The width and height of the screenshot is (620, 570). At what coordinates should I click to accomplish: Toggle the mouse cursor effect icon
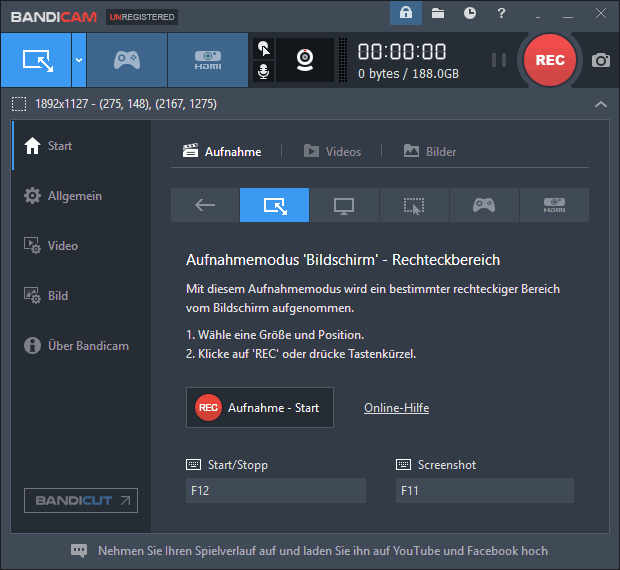click(263, 49)
